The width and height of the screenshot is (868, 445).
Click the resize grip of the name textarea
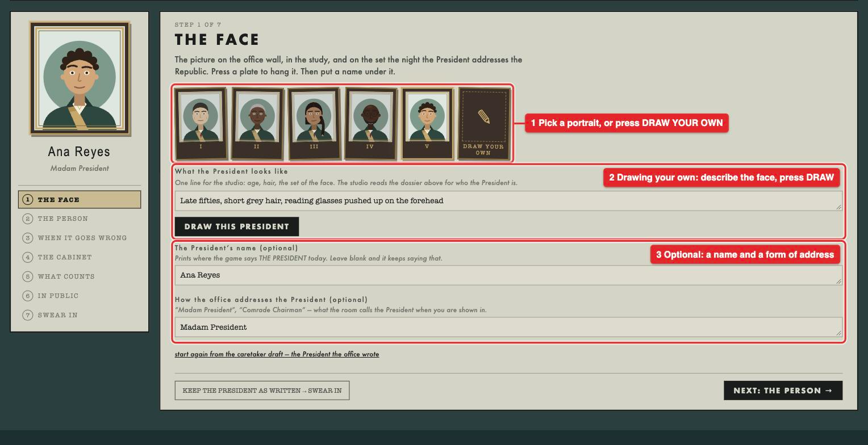point(838,281)
